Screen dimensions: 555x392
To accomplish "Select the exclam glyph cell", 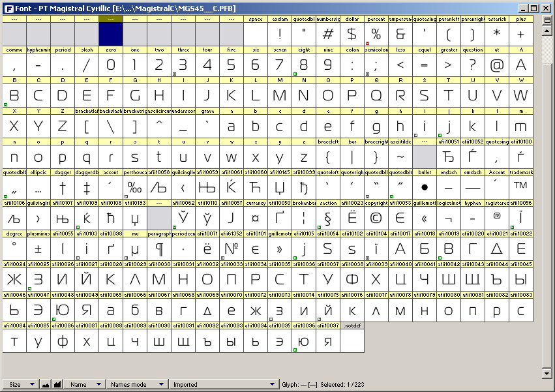I will pyautogui.click(x=280, y=34).
